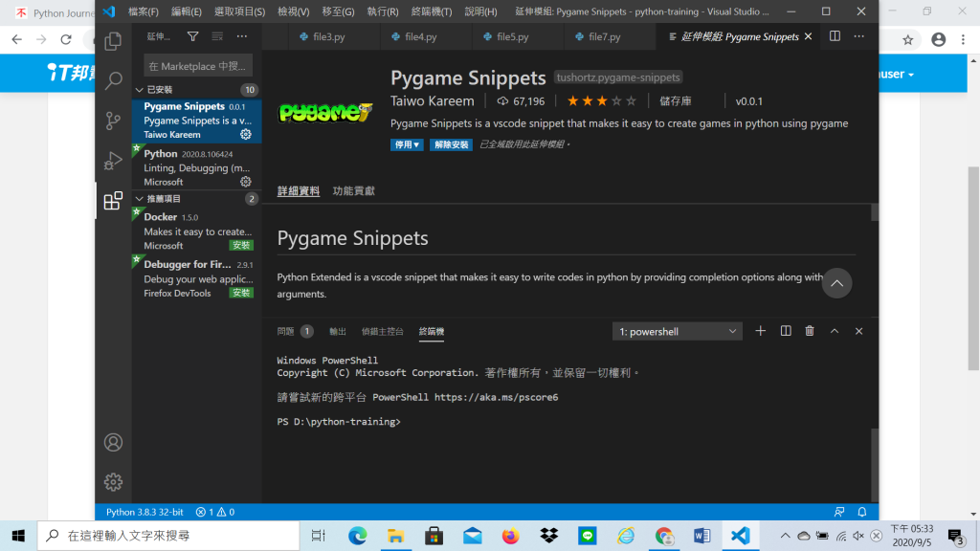980x551 pixels.
Task: Close the terminal panel
Action: (x=858, y=331)
